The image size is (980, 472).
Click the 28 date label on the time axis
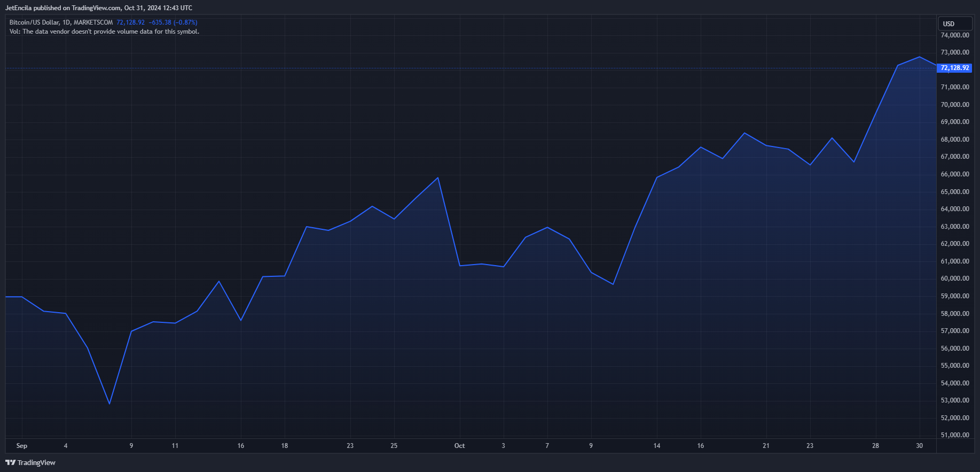pyautogui.click(x=875, y=446)
